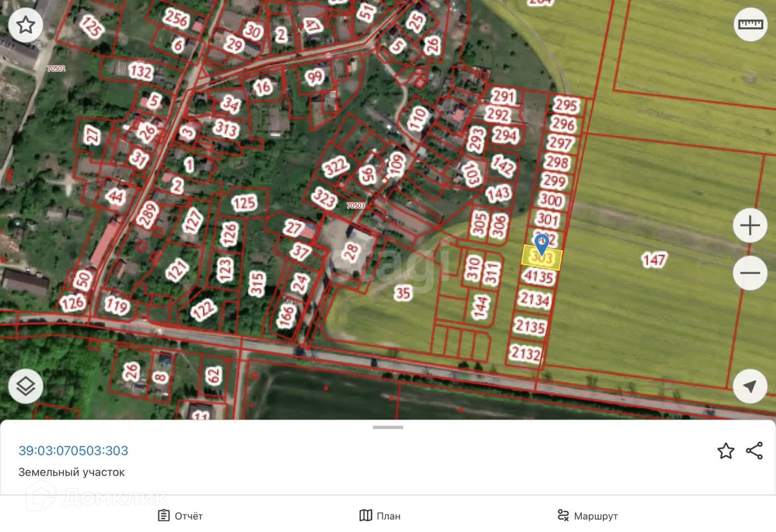Image resolution: width=776 pixels, height=532 pixels.
Task: Switch to the План tab
Action: click(380, 516)
